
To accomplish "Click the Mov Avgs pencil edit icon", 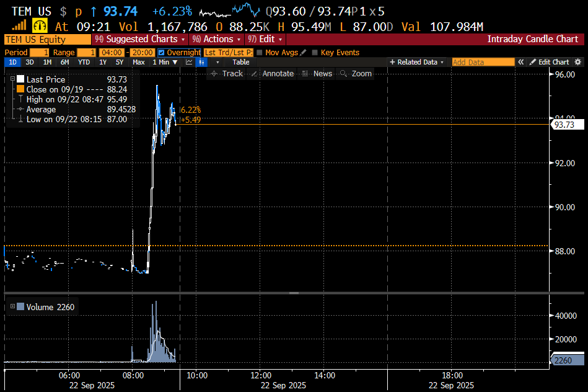I will (303, 53).
